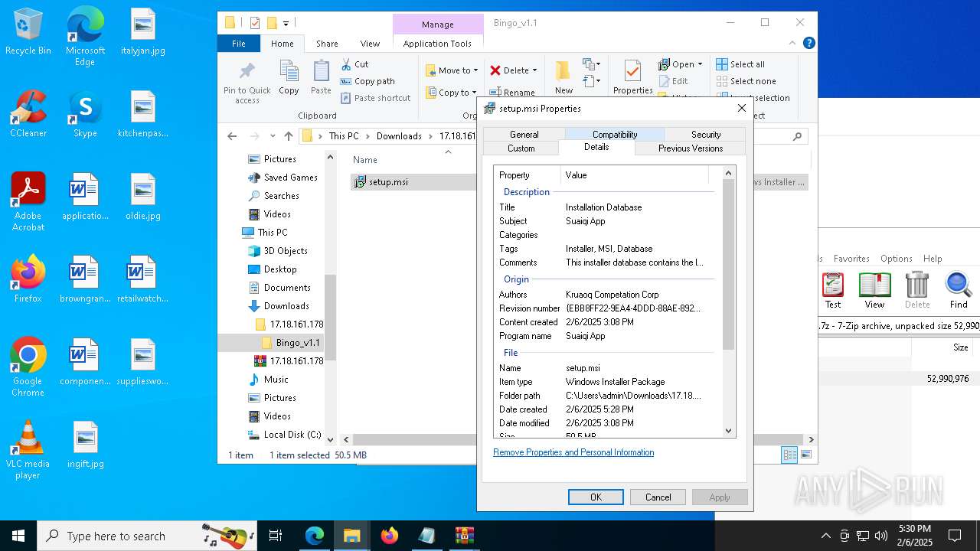Screen dimensions: 980x551
Task: Switch to Custom tab in Properties
Action: point(521,148)
